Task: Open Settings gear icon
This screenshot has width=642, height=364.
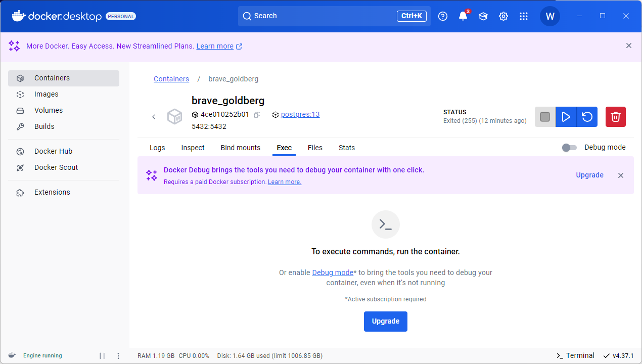Action: pyautogui.click(x=503, y=16)
